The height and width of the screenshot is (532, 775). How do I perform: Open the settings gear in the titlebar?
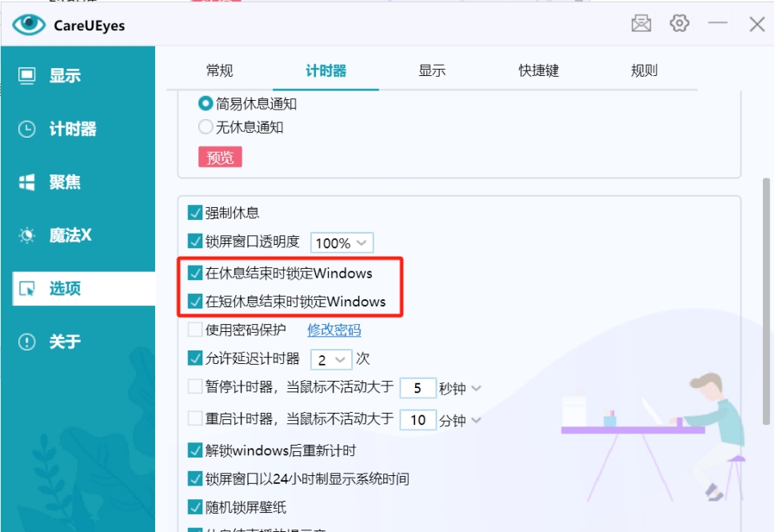pos(678,24)
